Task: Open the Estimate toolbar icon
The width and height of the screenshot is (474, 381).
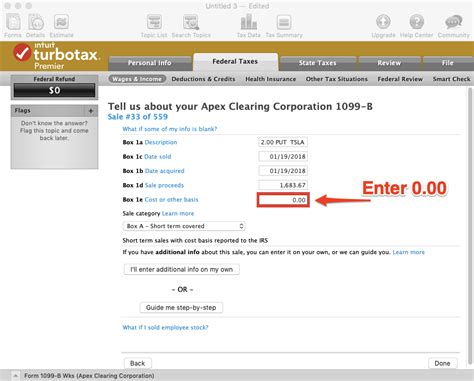Action: click(x=61, y=23)
